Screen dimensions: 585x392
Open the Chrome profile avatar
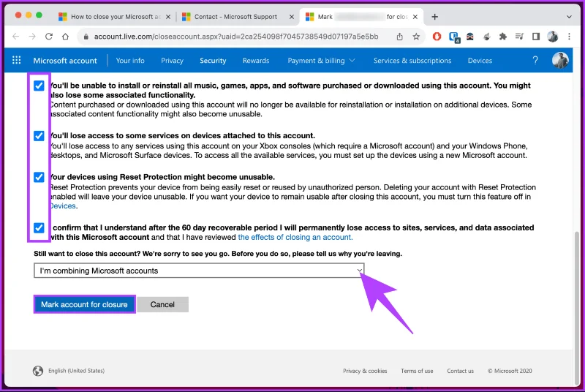553,37
